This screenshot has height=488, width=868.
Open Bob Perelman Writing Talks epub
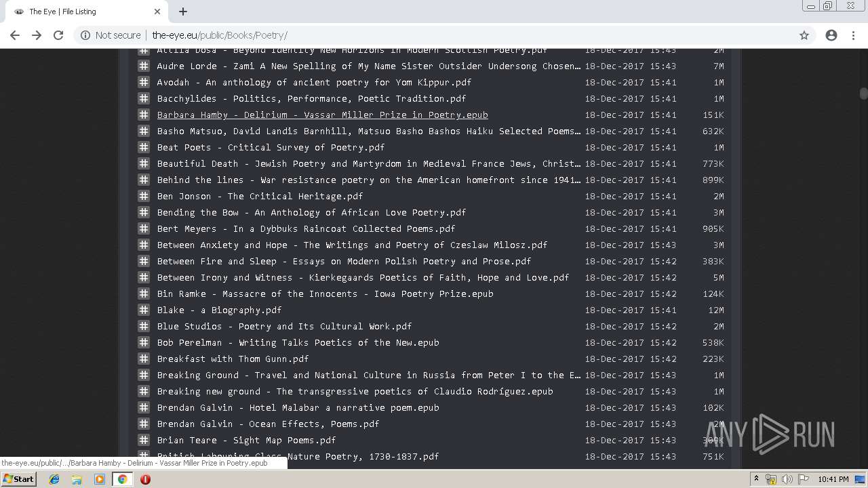click(298, 342)
